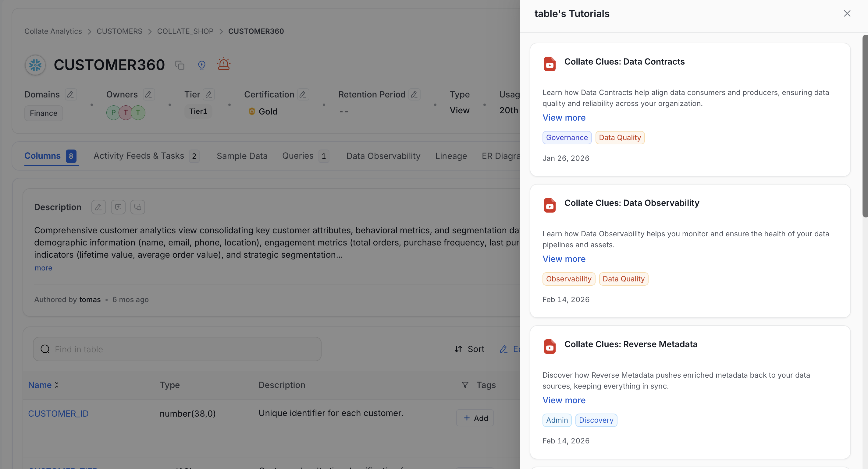Image resolution: width=868 pixels, height=469 pixels.
Task: Select the green owner avatar T
Action: pyautogui.click(x=138, y=112)
